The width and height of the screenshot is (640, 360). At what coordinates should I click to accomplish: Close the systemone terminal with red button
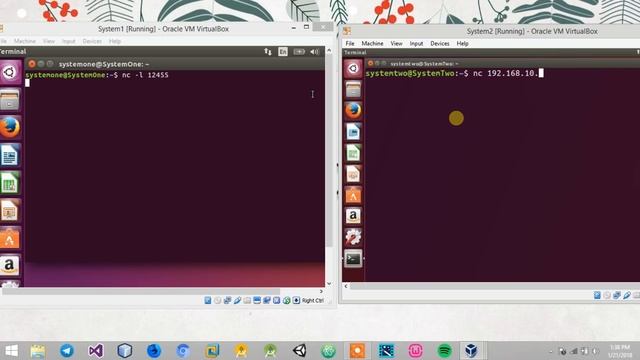coord(32,64)
